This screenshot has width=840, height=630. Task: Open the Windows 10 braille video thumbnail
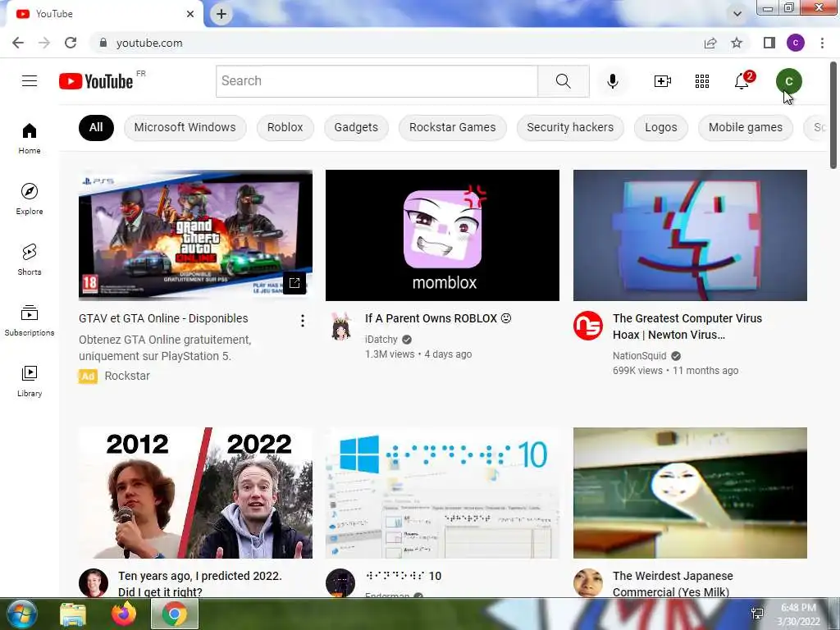[x=442, y=493]
